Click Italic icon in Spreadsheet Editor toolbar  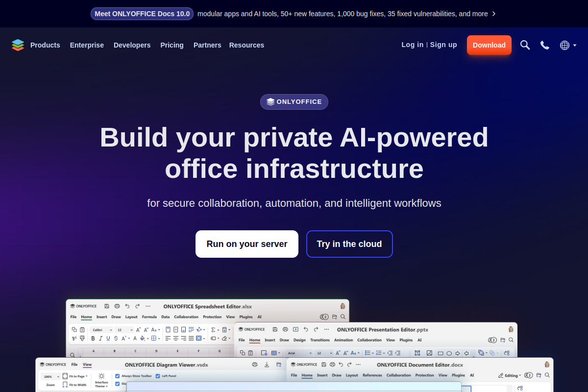coord(100,339)
